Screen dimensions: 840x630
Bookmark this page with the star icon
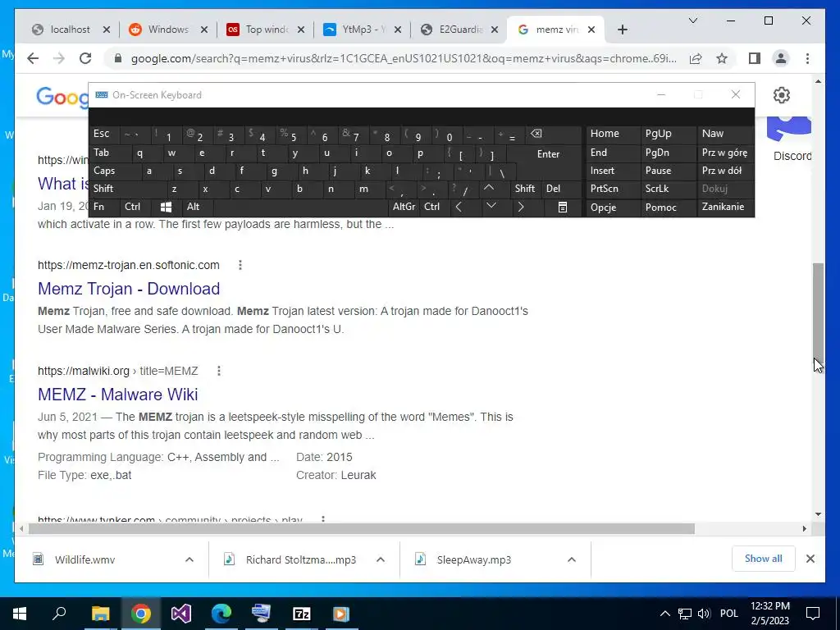coord(722,58)
